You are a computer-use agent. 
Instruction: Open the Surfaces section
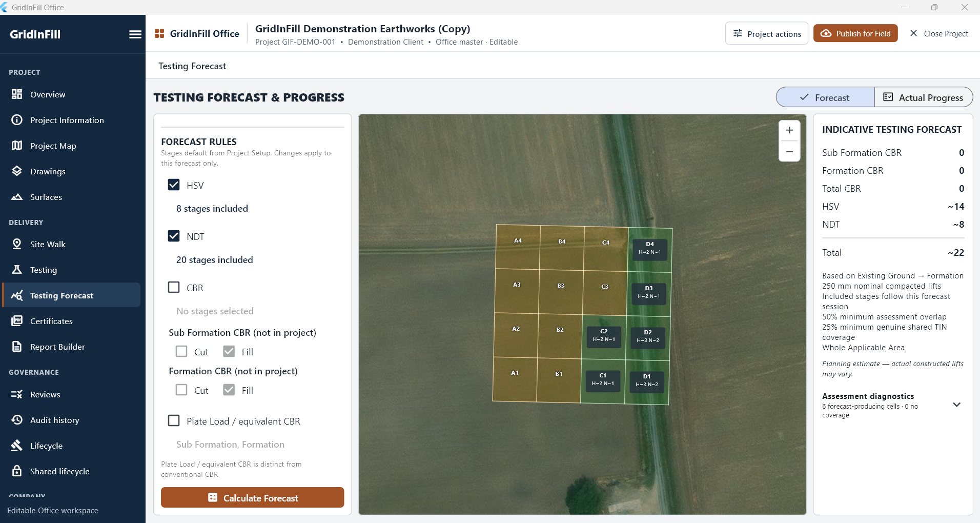[72, 197]
